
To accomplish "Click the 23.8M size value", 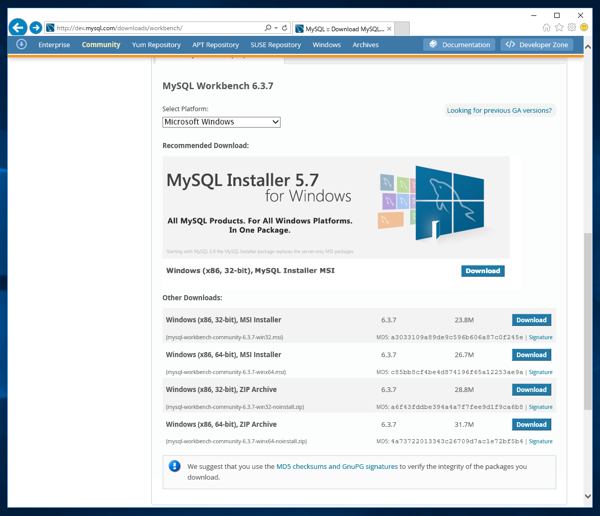I will (x=464, y=320).
